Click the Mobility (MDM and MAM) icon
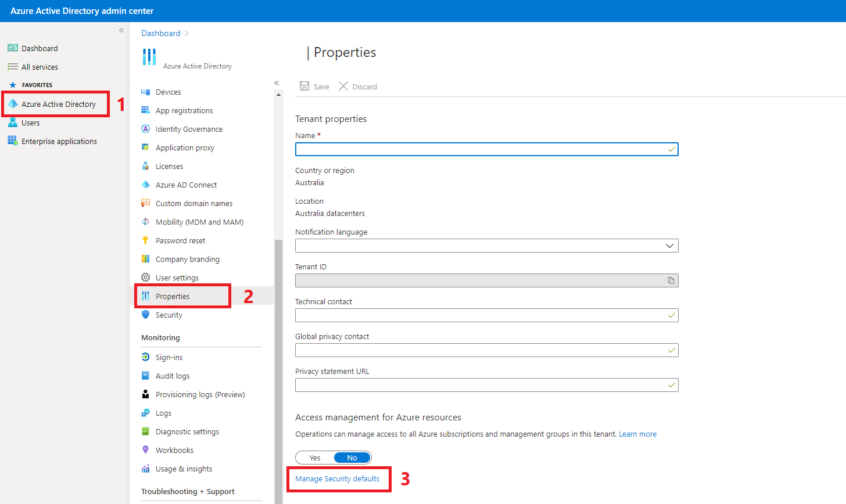The image size is (846, 504). click(146, 222)
